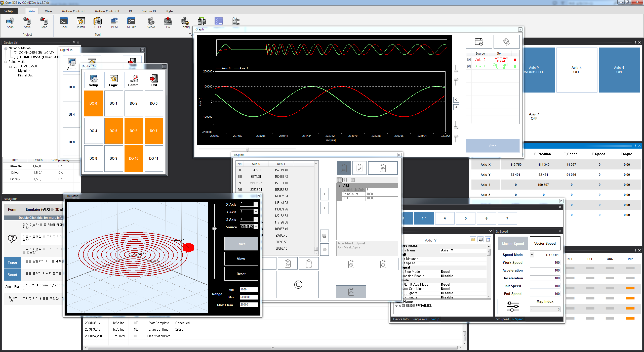
Task: Uncheck the Axis 1 graph source checkbox
Action: click(x=469, y=66)
